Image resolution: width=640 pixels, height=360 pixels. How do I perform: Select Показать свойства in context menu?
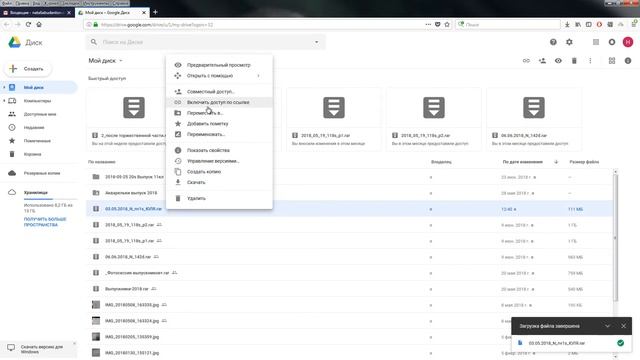coord(219,151)
